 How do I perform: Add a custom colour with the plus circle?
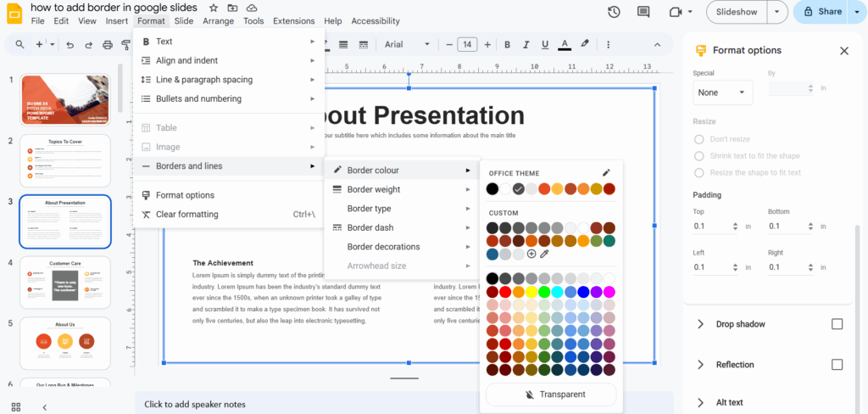[531, 254]
